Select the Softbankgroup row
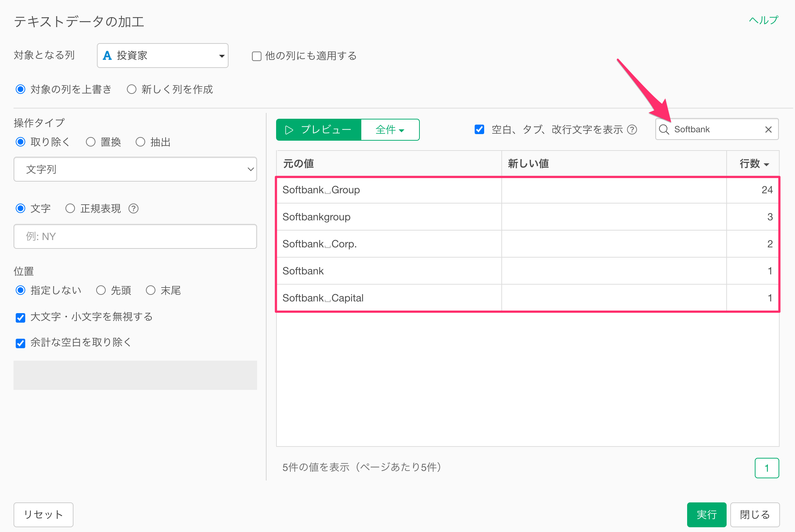The width and height of the screenshot is (795, 532). click(x=528, y=217)
